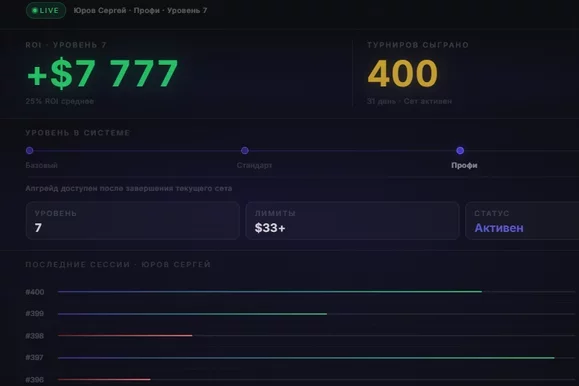
Task: Click the upgrade notice about current set
Action: pyautogui.click(x=129, y=188)
